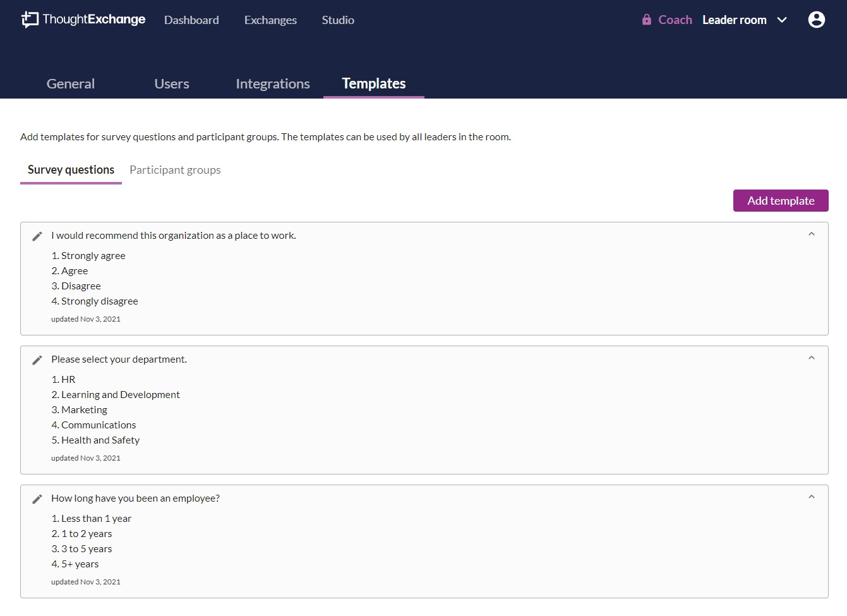Click the Coach lock icon
The width and height of the screenshot is (847, 616).
coord(646,20)
